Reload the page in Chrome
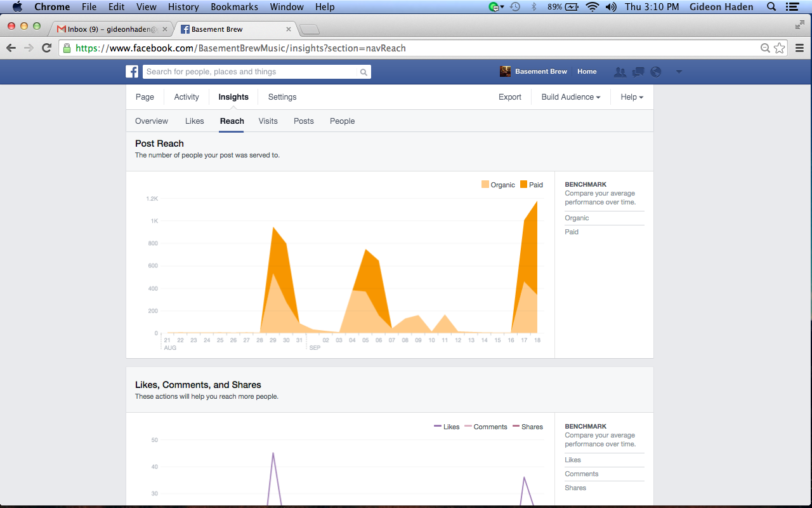The height and width of the screenshot is (508, 812). [46, 48]
